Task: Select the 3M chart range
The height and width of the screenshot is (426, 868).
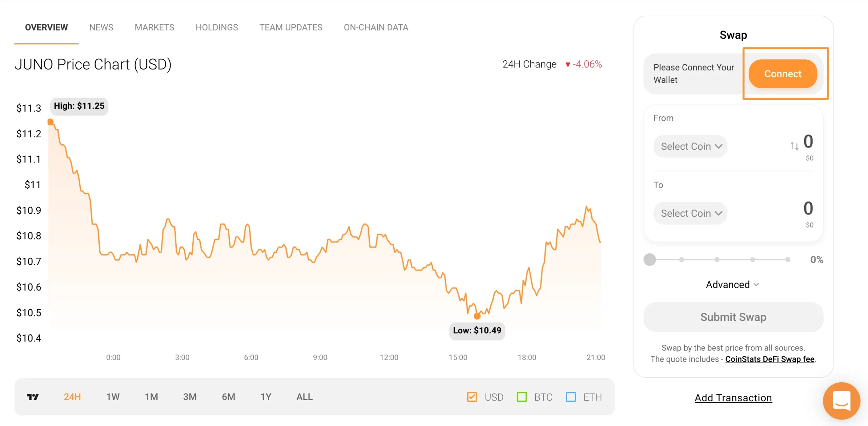Action: pyautogui.click(x=190, y=397)
